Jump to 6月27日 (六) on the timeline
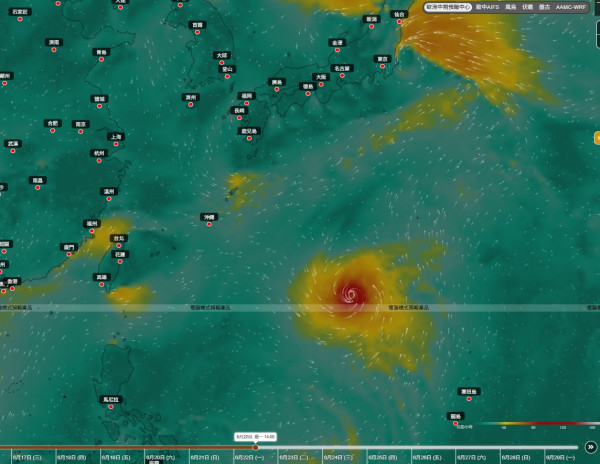 pyautogui.click(x=471, y=457)
